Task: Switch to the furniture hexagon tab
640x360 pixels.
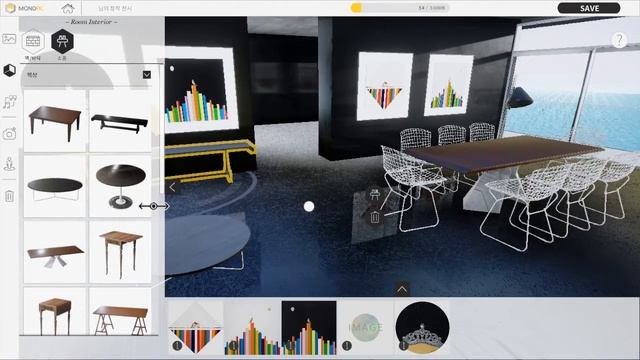Action: click(x=62, y=41)
